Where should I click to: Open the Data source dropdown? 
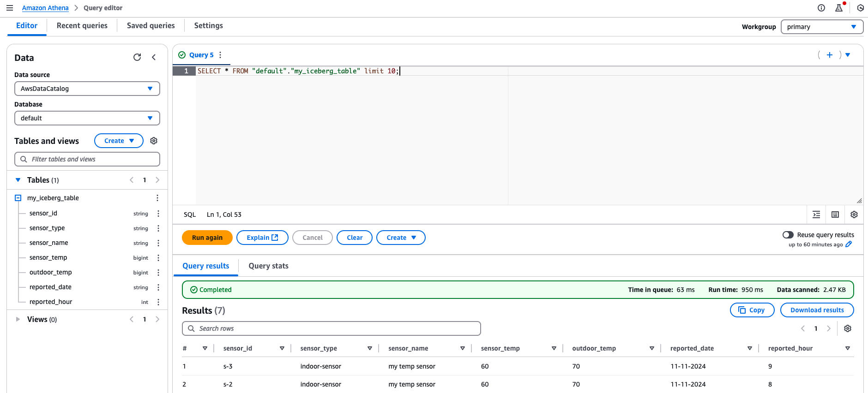pos(87,89)
